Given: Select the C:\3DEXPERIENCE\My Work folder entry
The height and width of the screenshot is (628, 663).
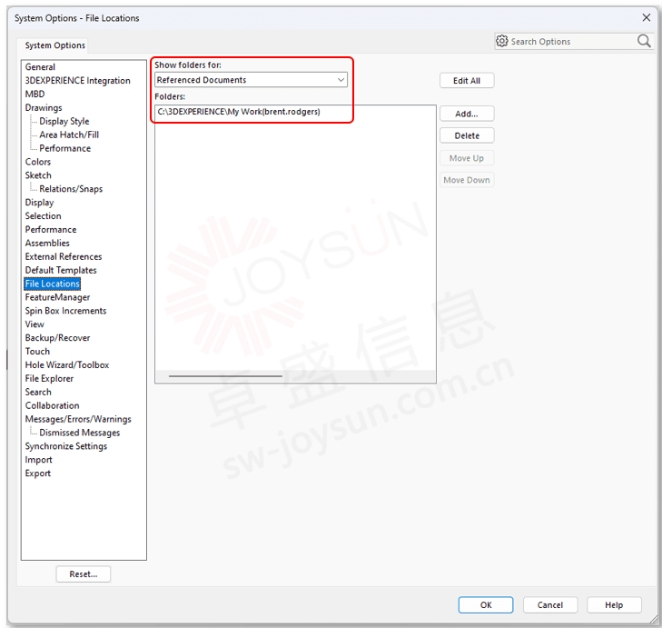Looking at the screenshot, I should coord(239,112).
